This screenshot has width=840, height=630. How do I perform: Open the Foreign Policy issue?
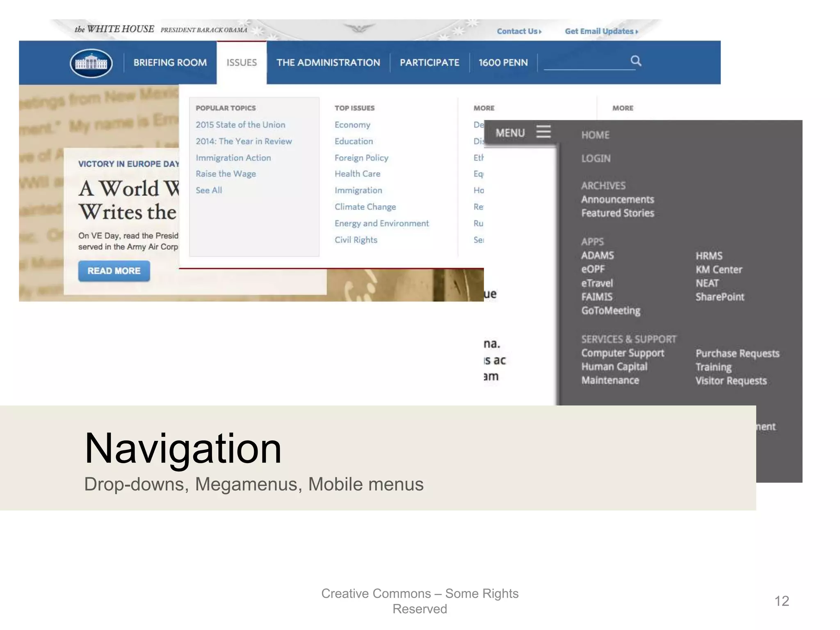point(361,158)
